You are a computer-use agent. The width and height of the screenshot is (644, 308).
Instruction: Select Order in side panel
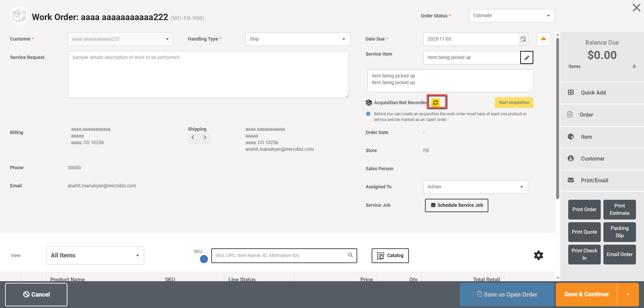(602, 115)
